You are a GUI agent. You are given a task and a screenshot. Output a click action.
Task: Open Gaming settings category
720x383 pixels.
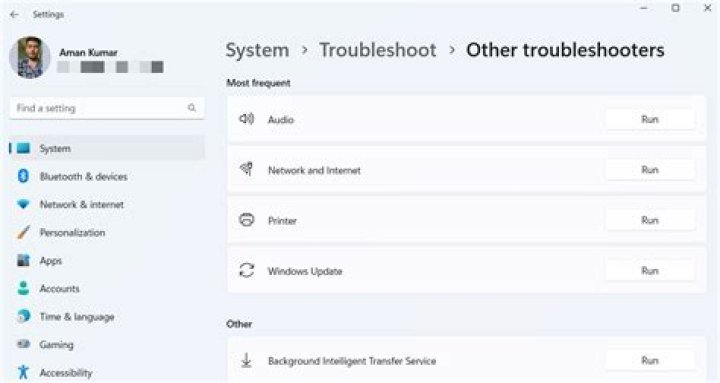(x=56, y=345)
